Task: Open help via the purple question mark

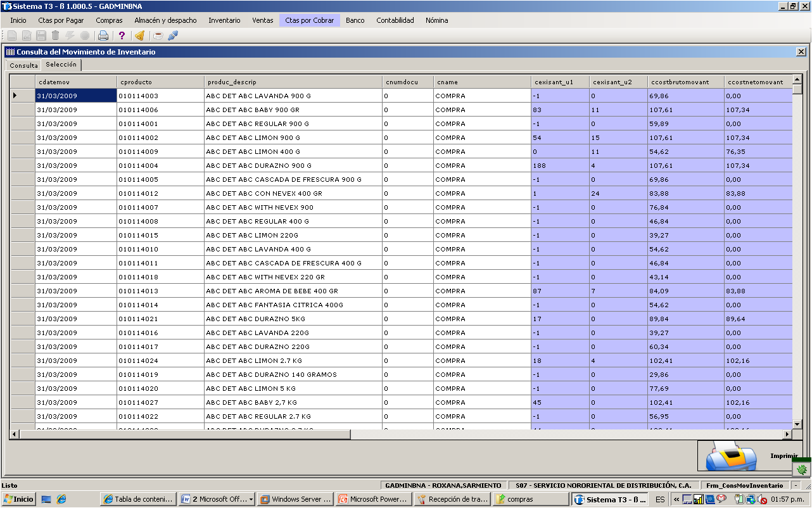Action: point(122,35)
